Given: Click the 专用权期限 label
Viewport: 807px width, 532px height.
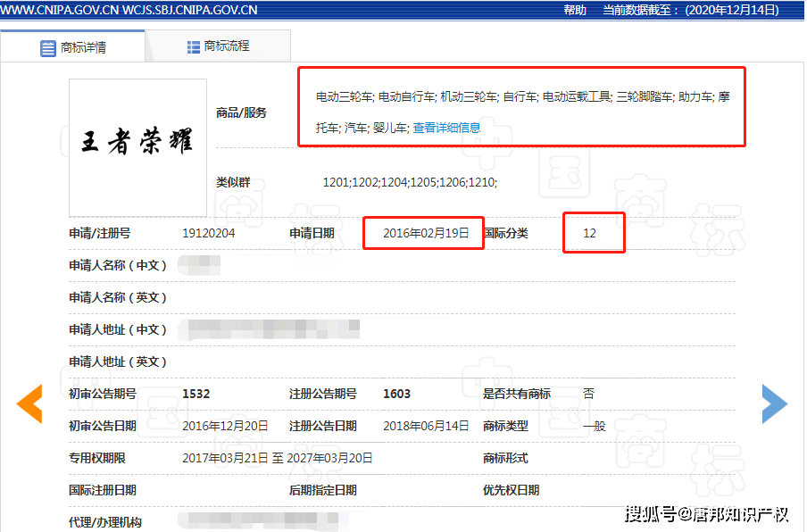Looking at the screenshot, I should [97, 458].
